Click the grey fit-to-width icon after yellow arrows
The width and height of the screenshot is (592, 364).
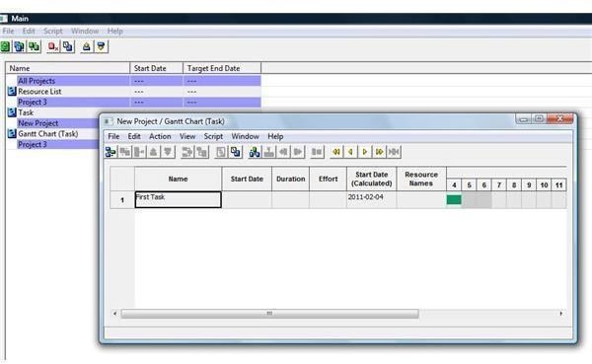(394, 152)
